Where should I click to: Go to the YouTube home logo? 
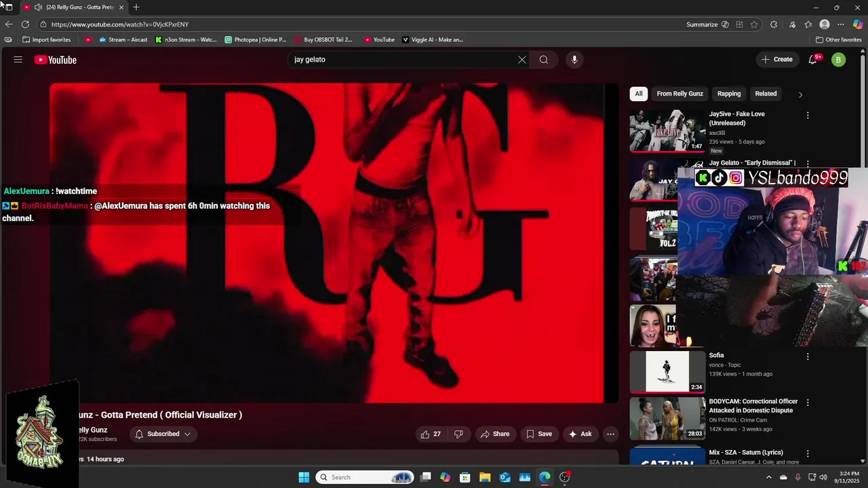[x=56, y=60]
